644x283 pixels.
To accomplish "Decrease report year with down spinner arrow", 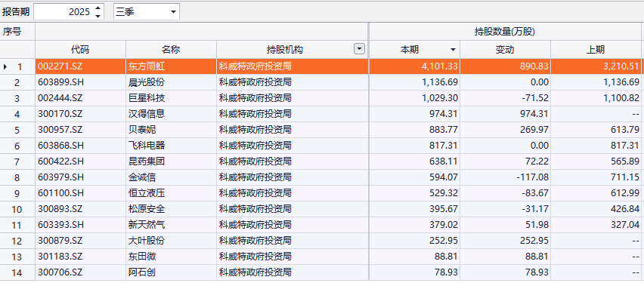I will pyautogui.click(x=98, y=16).
